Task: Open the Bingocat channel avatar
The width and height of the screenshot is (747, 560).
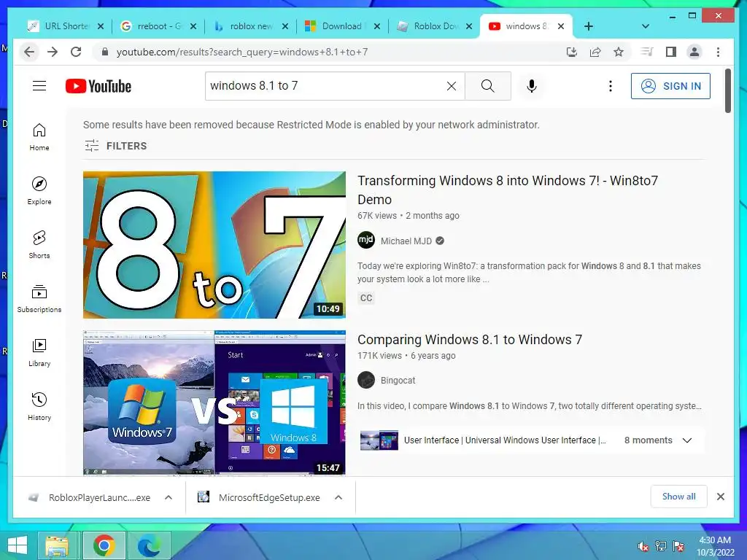Action: tap(366, 380)
